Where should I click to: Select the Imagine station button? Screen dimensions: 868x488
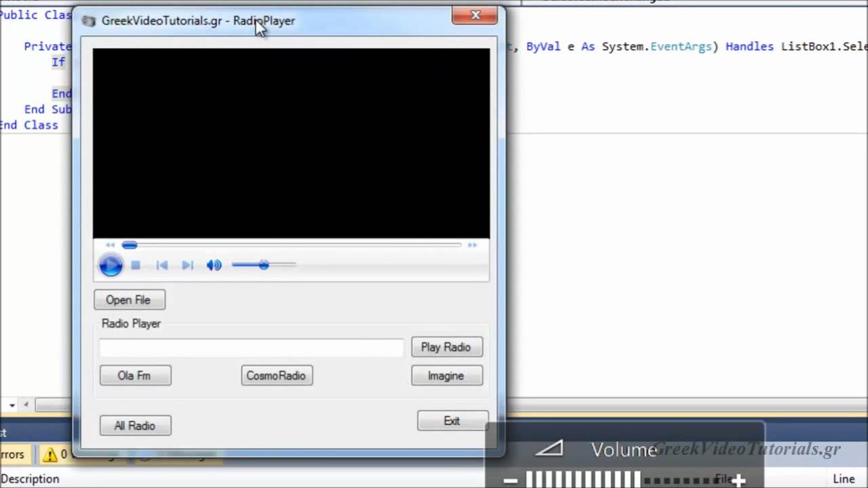[447, 375]
